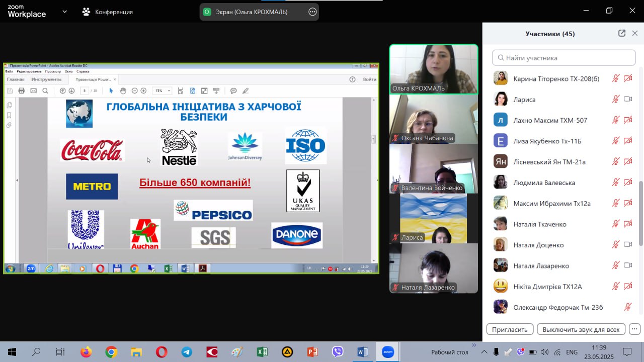Click print icon in shared Acrobat toolbar

coord(22,90)
